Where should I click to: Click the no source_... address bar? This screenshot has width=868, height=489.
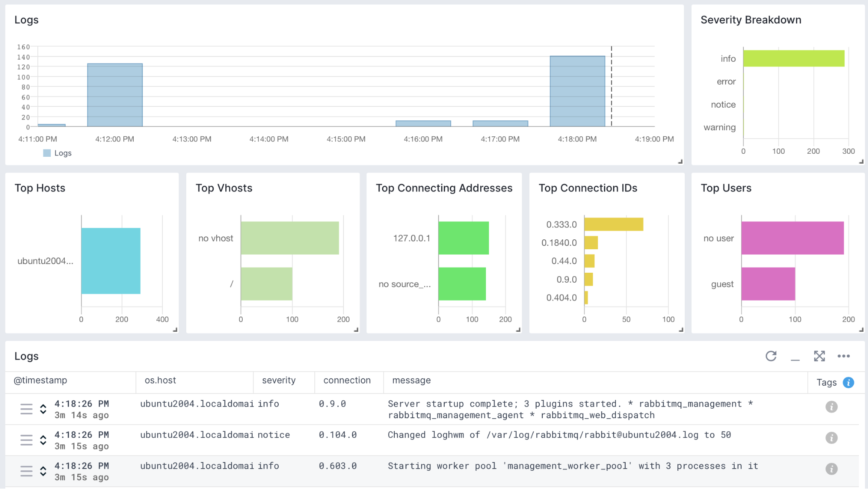coord(462,284)
